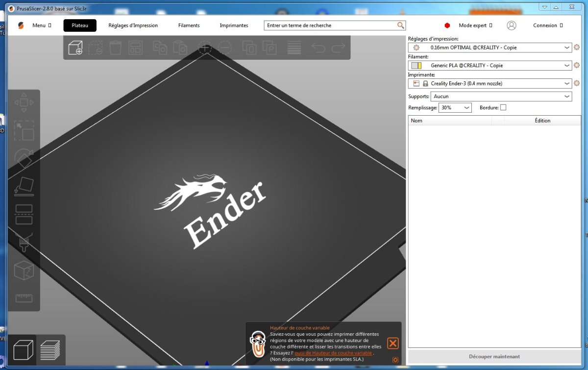Click the Copy icon in toolbar

click(160, 48)
